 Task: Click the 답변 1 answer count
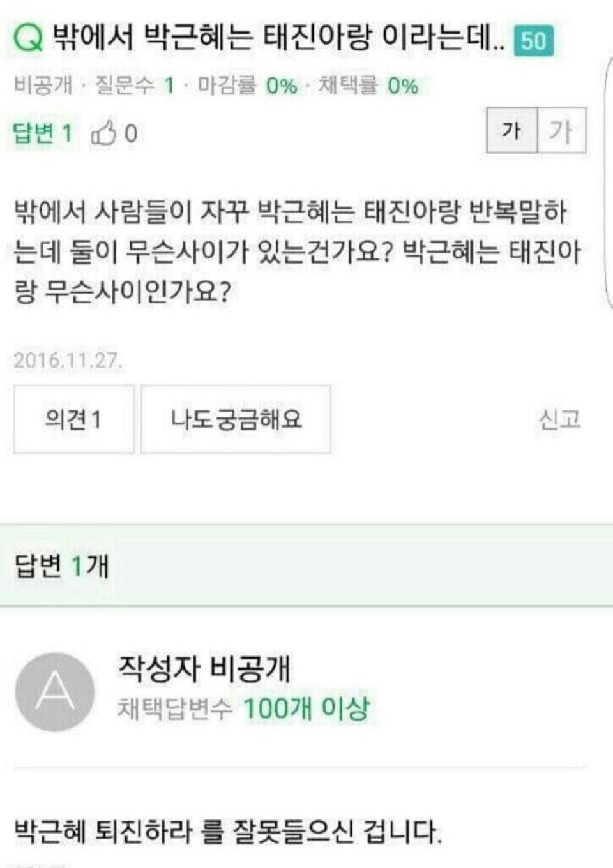(43, 133)
